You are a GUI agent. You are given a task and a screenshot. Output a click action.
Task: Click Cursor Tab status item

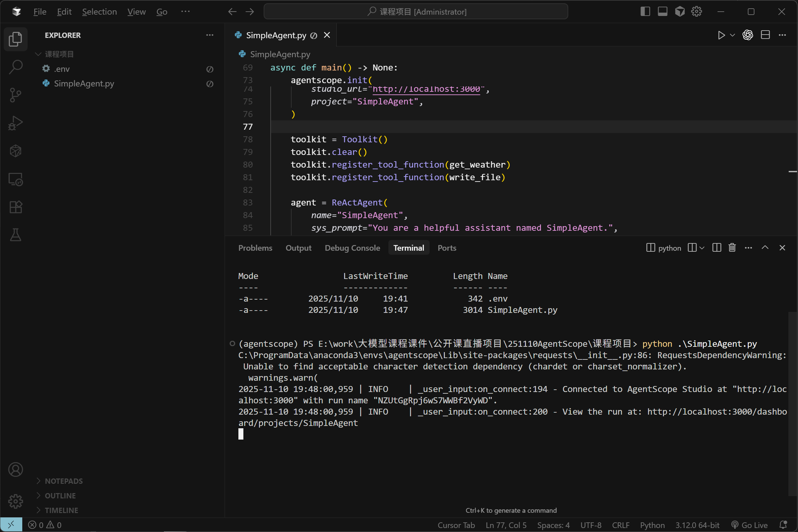coord(456,525)
